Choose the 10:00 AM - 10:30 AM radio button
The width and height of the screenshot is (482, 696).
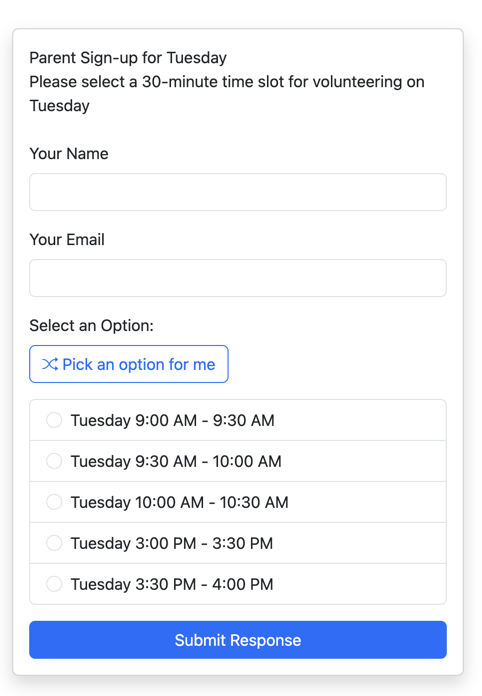(x=54, y=502)
